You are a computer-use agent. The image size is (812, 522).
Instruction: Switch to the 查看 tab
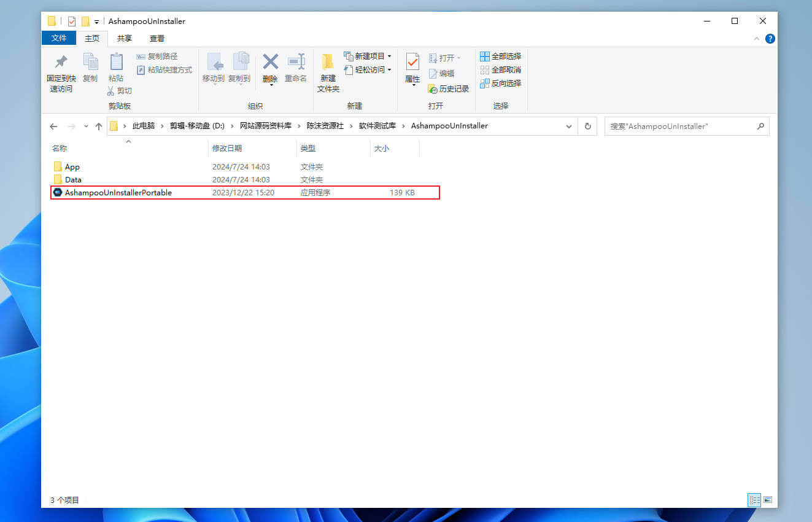click(x=157, y=38)
